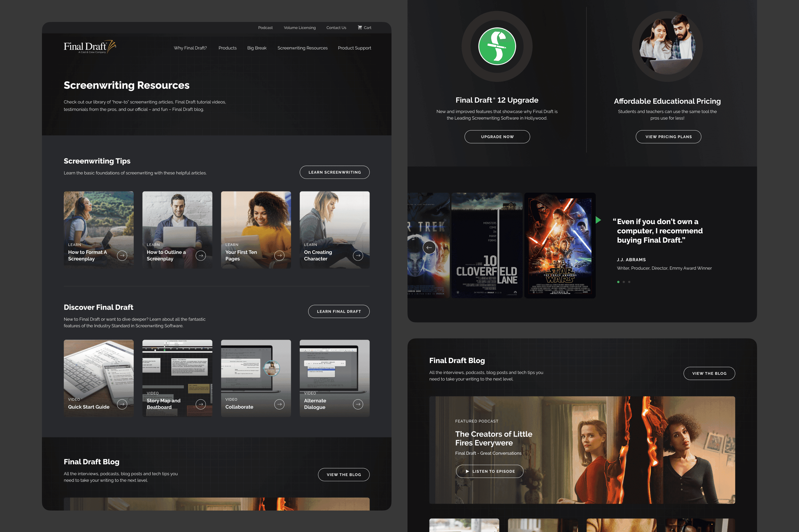Viewport: 799px width, 532px height.
Task: Click arrow icon on Collaborate video card
Action: (x=279, y=404)
